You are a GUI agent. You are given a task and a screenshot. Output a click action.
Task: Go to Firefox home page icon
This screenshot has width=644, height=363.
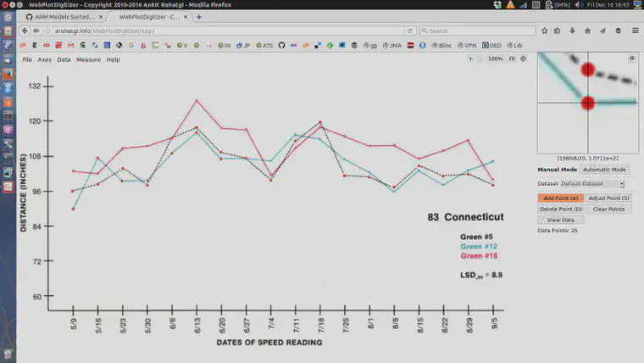coord(588,31)
